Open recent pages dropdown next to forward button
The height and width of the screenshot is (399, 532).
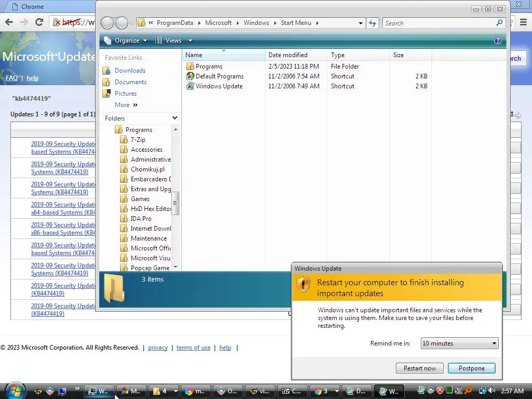pyautogui.click(x=132, y=23)
